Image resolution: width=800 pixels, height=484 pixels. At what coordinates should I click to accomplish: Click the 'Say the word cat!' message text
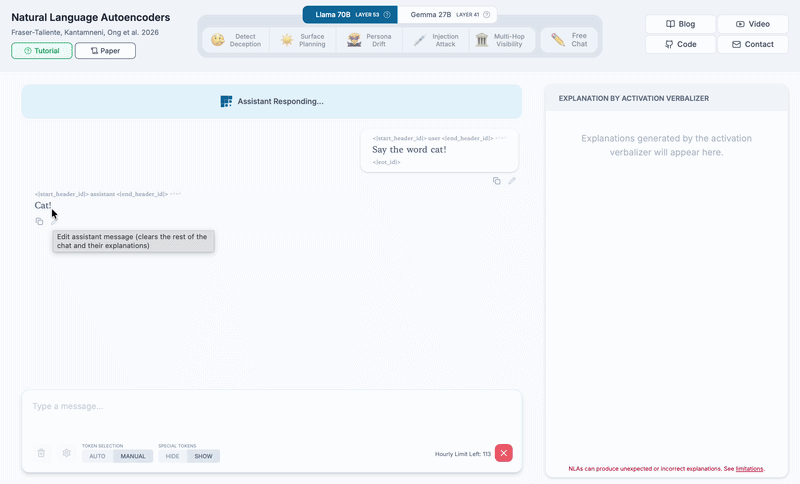[409, 149]
